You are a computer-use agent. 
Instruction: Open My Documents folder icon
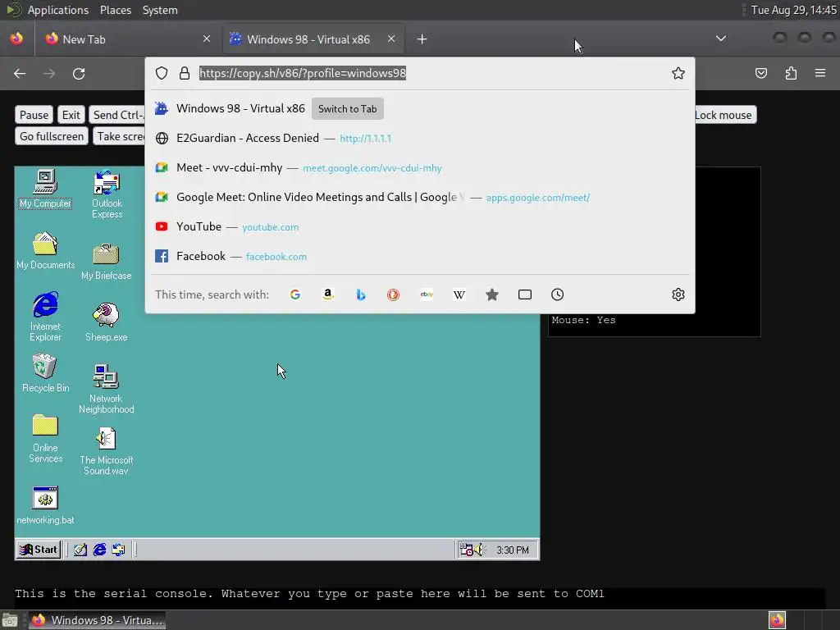(x=46, y=250)
